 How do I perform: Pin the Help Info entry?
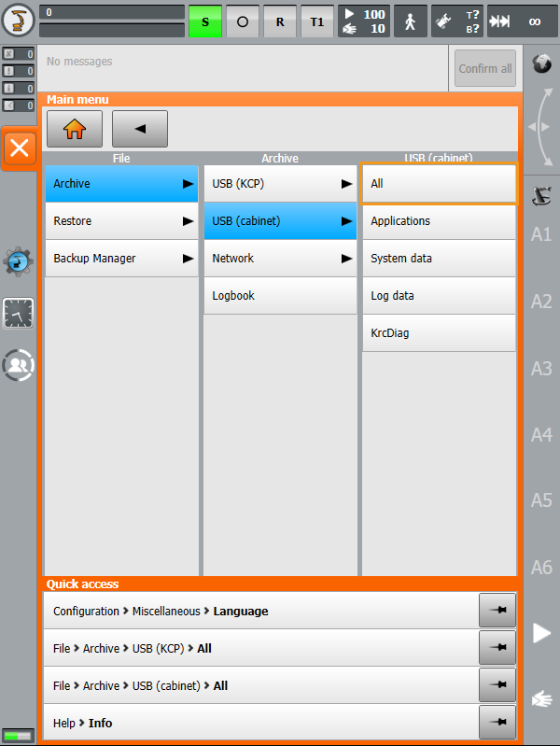coord(497,723)
